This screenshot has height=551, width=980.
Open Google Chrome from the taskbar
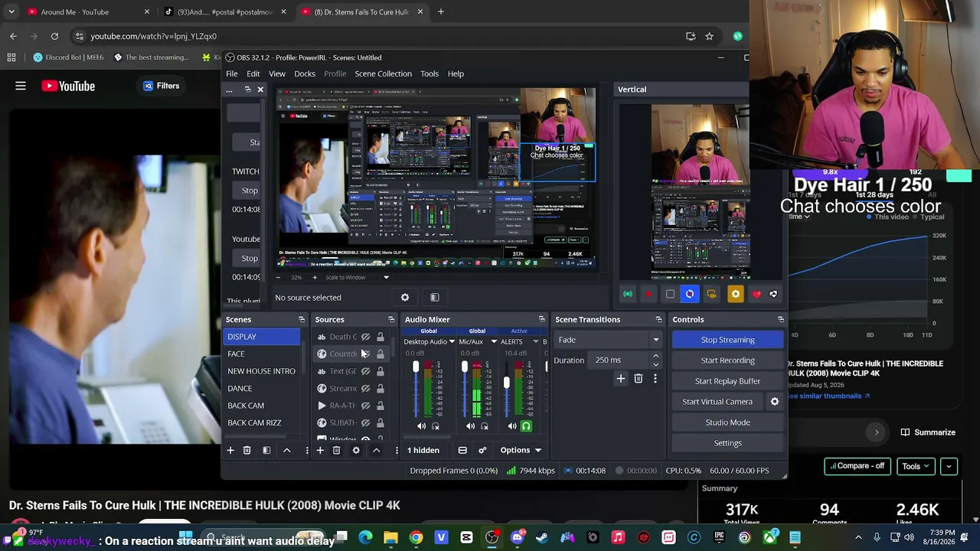click(416, 537)
